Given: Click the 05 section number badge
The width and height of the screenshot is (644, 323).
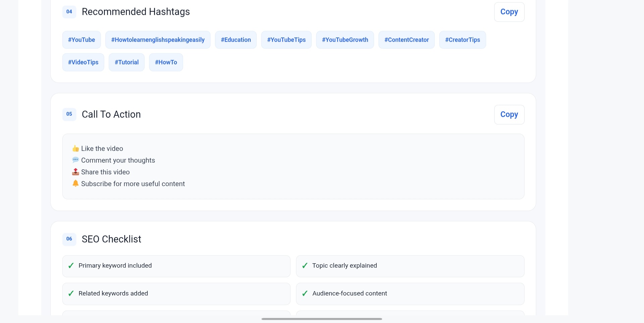Looking at the screenshot, I should pyautogui.click(x=69, y=114).
